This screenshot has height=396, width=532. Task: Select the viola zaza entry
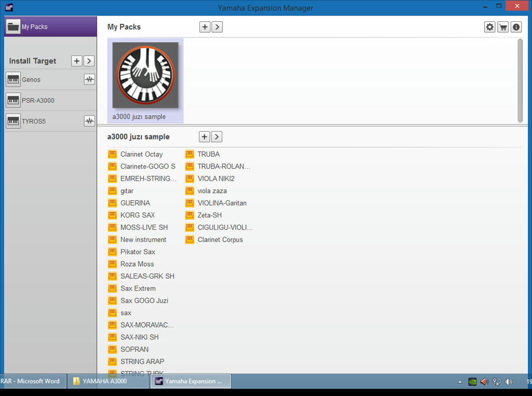tap(206, 191)
